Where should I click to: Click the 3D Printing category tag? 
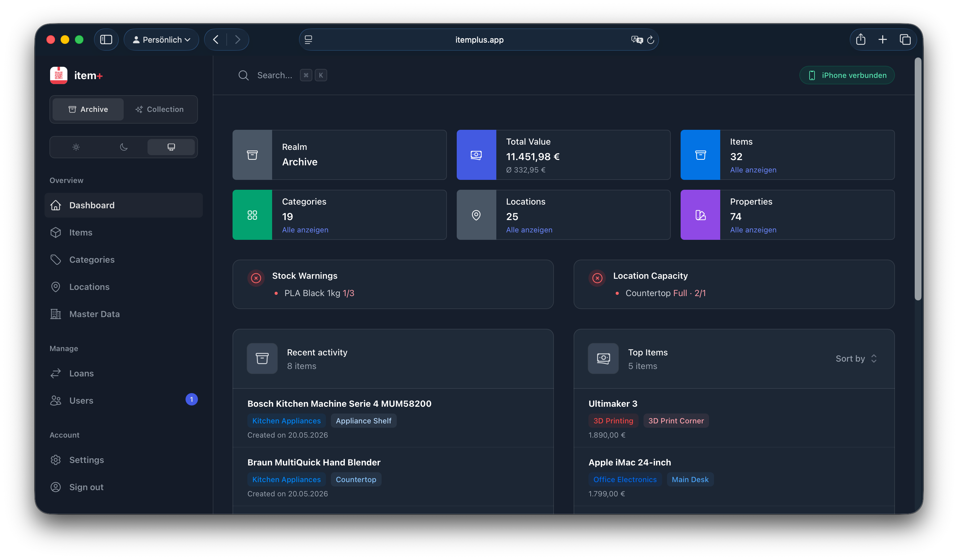tap(613, 421)
